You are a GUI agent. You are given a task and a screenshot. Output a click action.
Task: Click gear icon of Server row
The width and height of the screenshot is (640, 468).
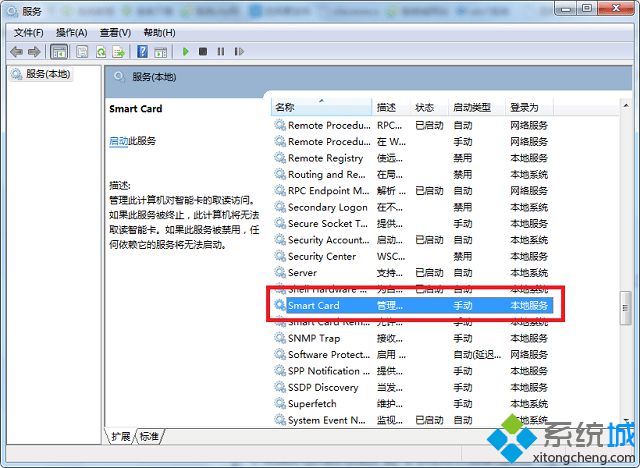(x=280, y=272)
